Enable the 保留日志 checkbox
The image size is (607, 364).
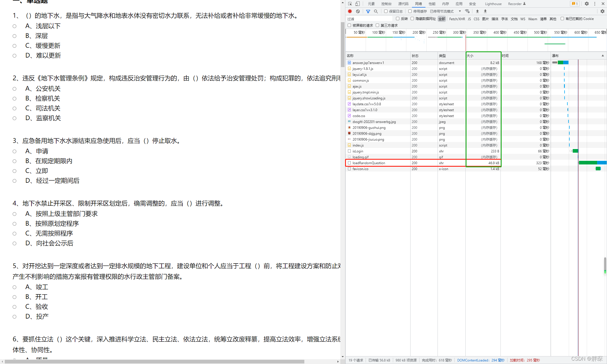click(x=386, y=11)
